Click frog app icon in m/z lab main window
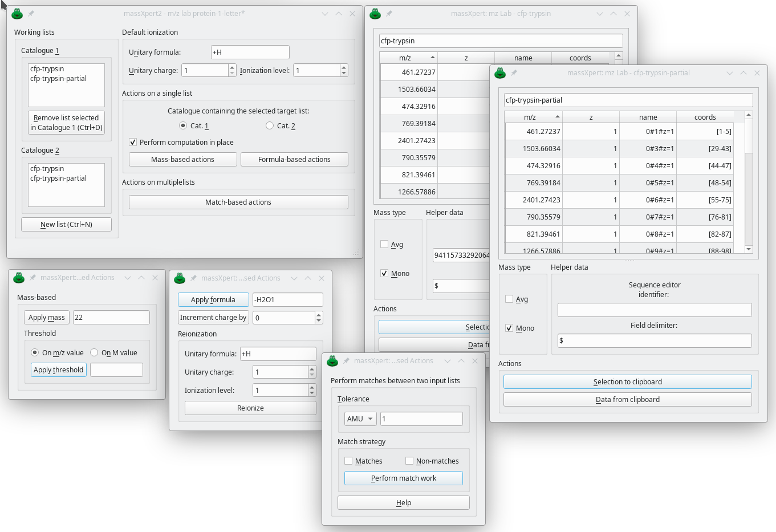 [17, 13]
